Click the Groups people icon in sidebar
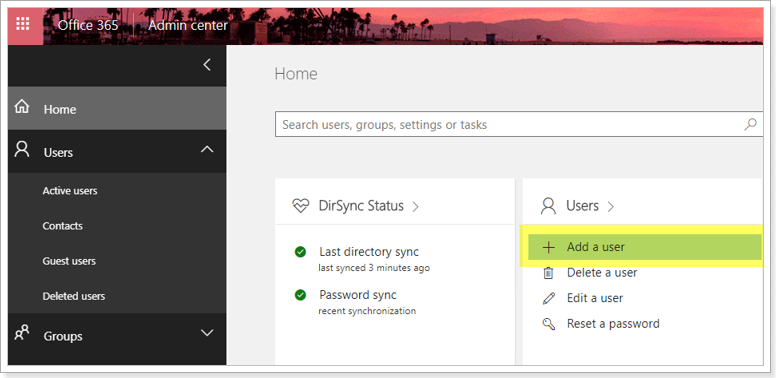 [x=22, y=332]
